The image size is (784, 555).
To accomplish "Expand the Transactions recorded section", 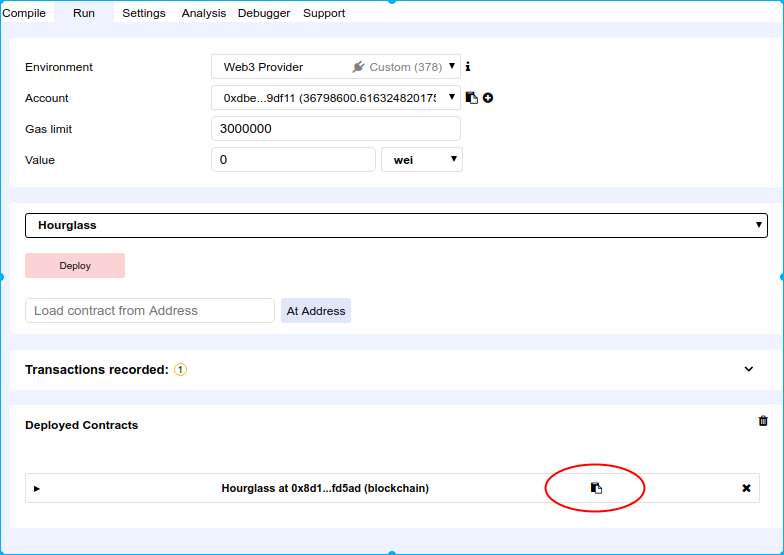I will (749, 369).
